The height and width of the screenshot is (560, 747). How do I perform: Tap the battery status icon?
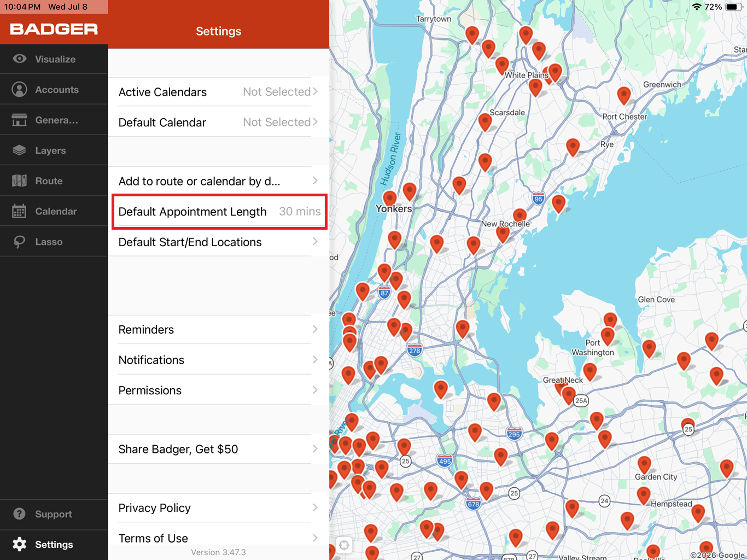(x=733, y=7)
